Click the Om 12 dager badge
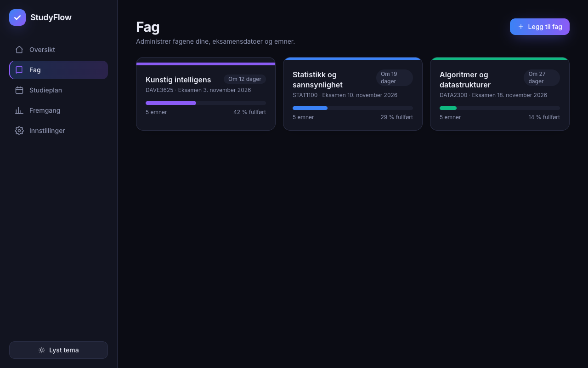This screenshot has height=368, width=588. [245, 79]
